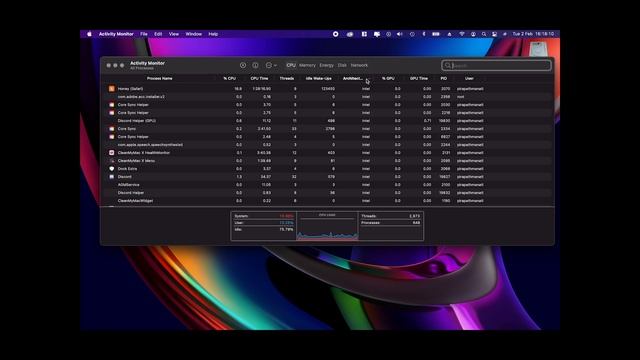
Task: Click the Core Sync icon with 33 threads
Action: pos(111,129)
